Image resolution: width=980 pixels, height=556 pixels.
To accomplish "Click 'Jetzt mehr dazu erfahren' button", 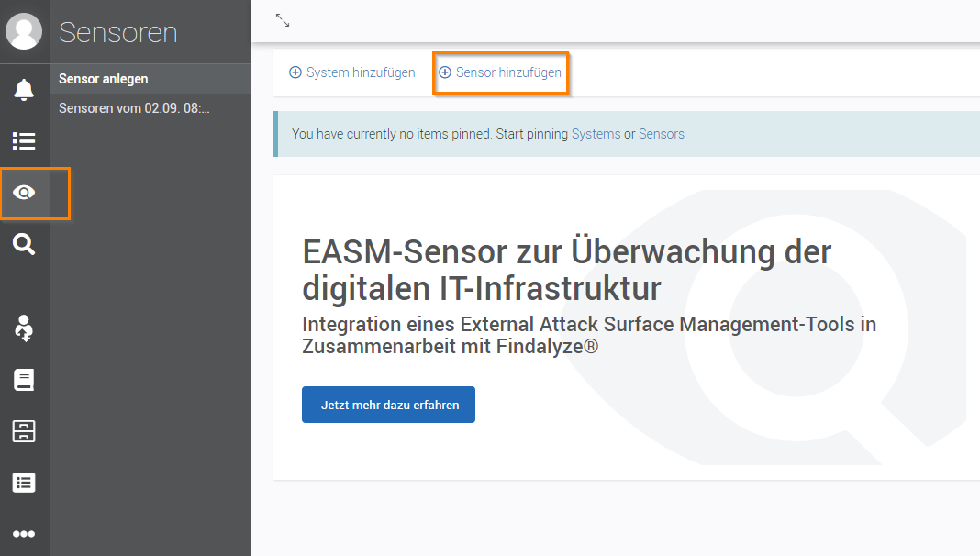I will [x=388, y=405].
